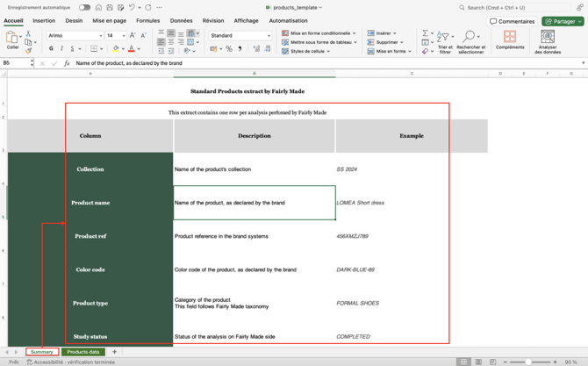
Task: Expand the Standard number format dropdown
Action: 268,36
